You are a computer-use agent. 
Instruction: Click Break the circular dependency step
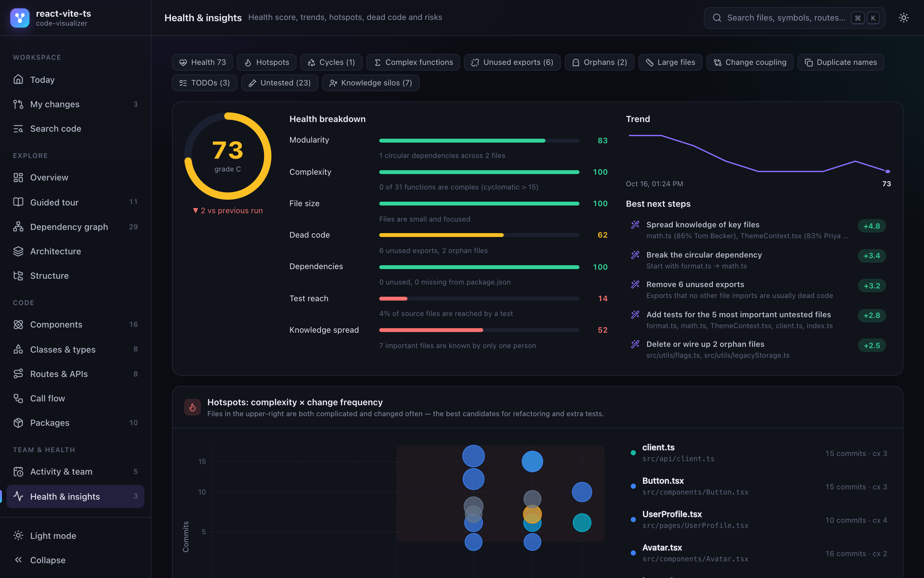pos(758,260)
